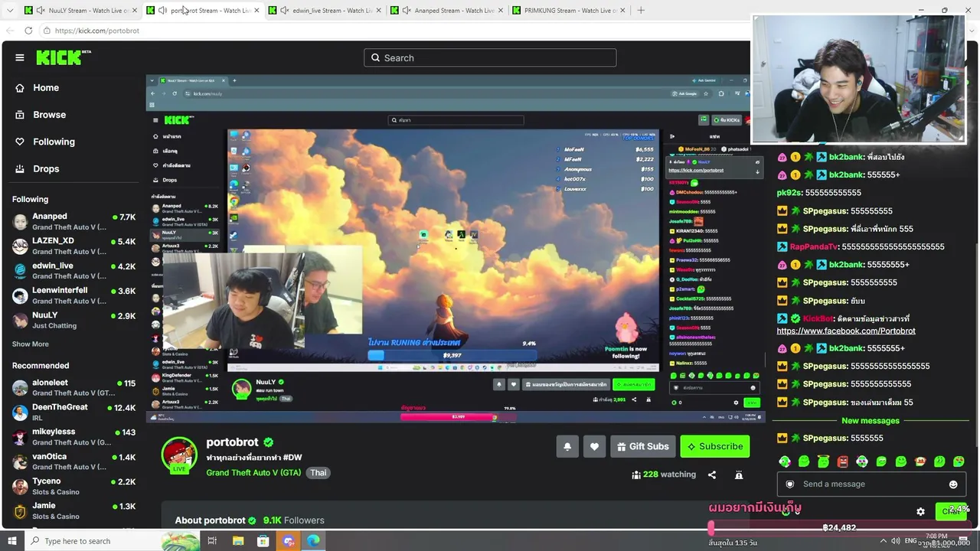Click the Search field
The height and width of the screenshot is (551, 980).
pyautogui.click(x=490, y=57)
